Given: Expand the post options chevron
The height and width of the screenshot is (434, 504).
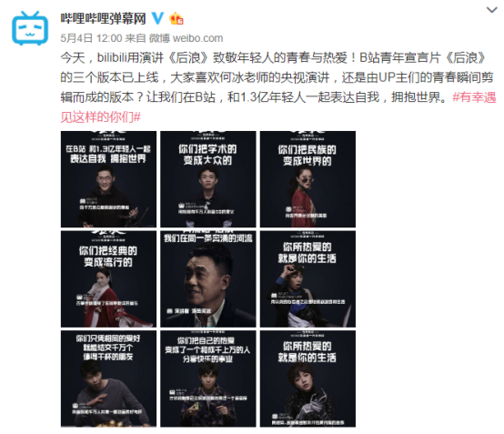Looking at the screenshot, I should click(492, 10).
